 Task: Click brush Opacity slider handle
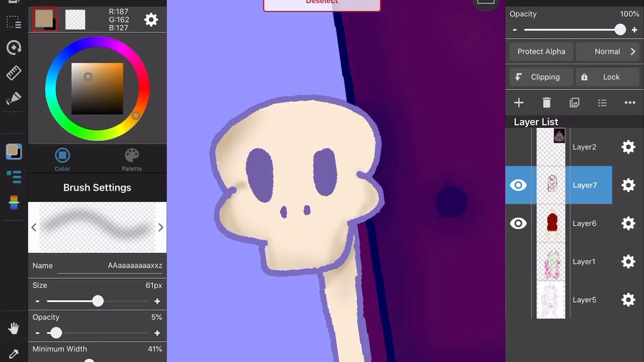[x=56, y=333]
